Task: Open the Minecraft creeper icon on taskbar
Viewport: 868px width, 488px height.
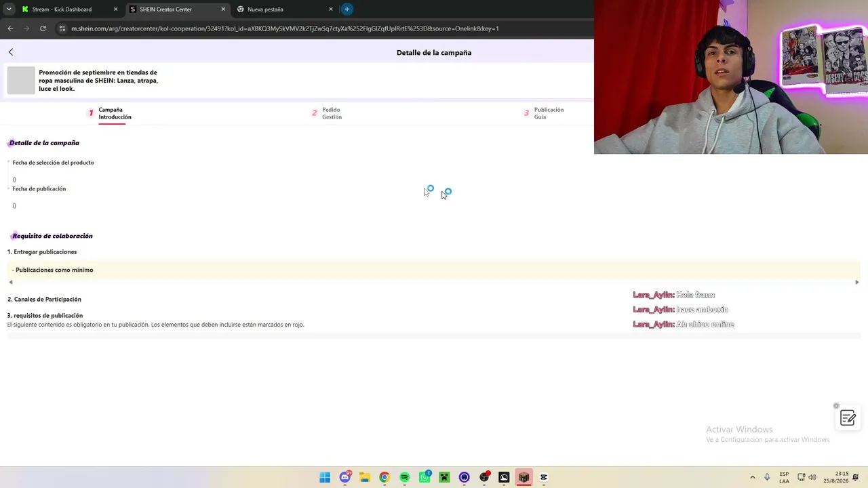Action: 444,477
